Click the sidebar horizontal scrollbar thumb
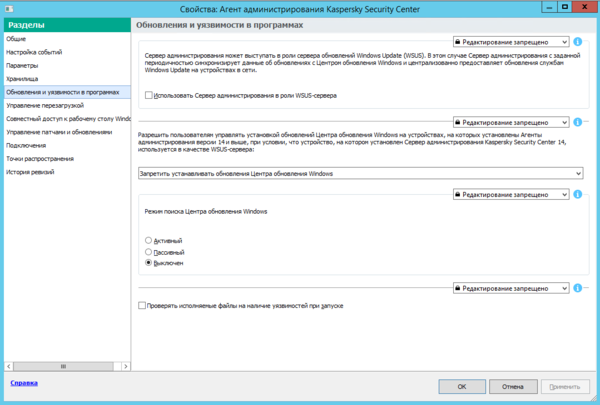Screen dimensions: 600x405 click(63, 366)
